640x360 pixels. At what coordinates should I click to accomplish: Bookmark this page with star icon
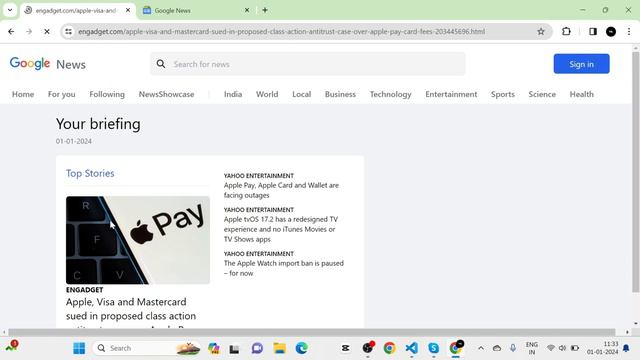(541, 31)
